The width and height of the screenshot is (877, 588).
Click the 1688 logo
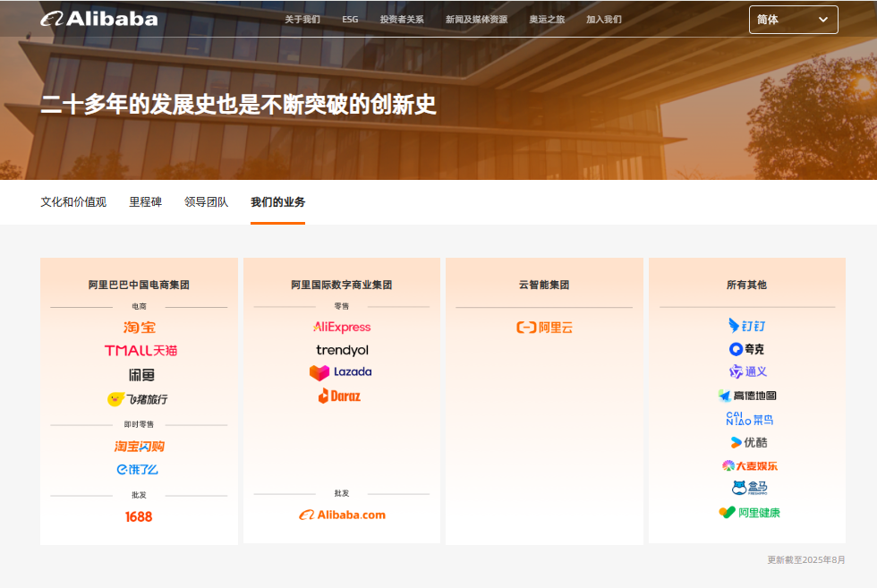click(139, 516)
